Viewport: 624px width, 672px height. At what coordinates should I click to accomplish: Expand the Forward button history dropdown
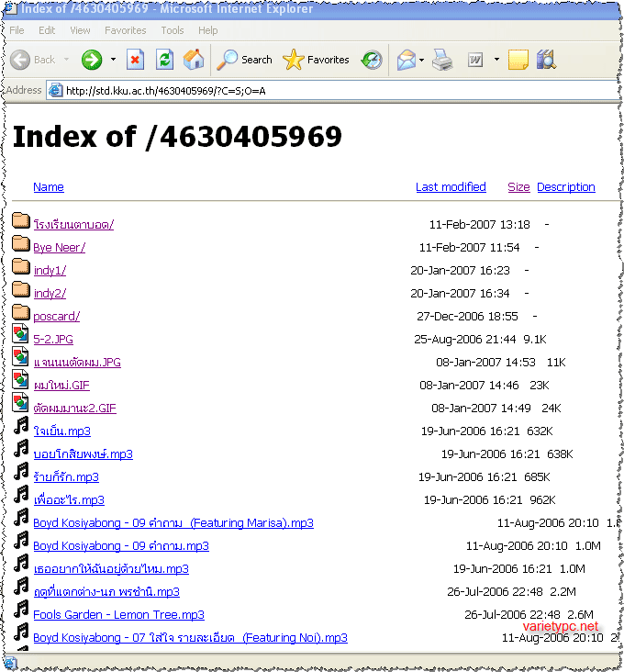[114, 60]
